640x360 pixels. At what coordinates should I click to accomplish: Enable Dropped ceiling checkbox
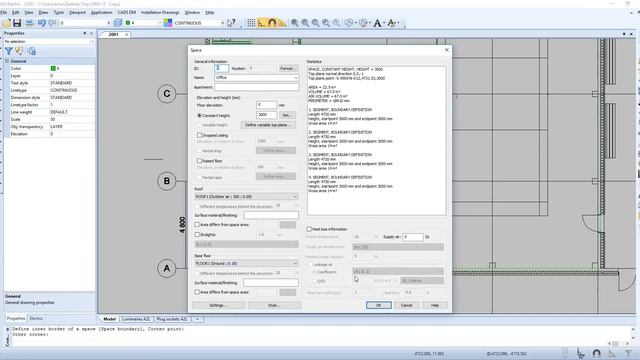tap(200, 135)
